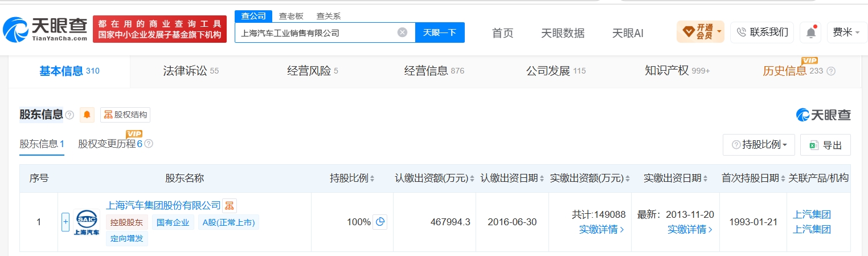Click the 定向增发 tag
The height and width of the screenshot is (256, 868).
point(127,239)
